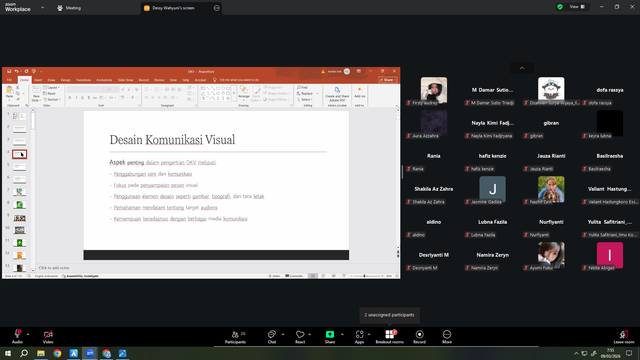Click Tell me what you want to do
Image resolution: width=640 pixels, height=360 pixels.
coord(236,80)
